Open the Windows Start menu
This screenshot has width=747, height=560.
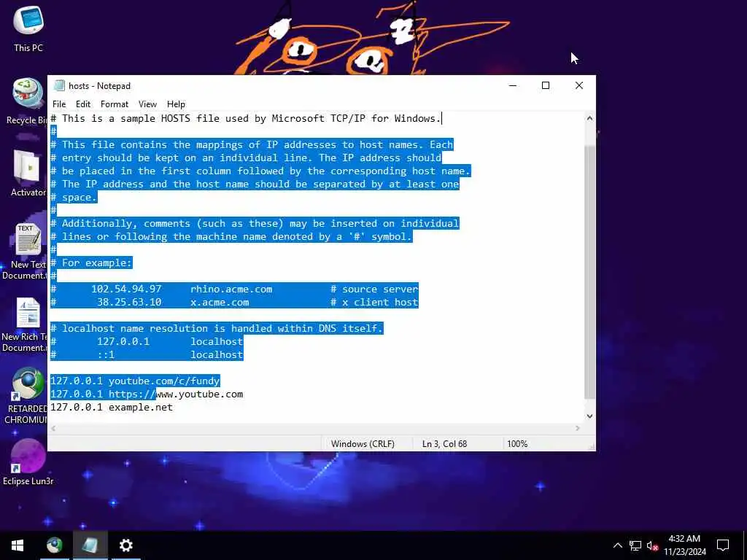point(18,545)
